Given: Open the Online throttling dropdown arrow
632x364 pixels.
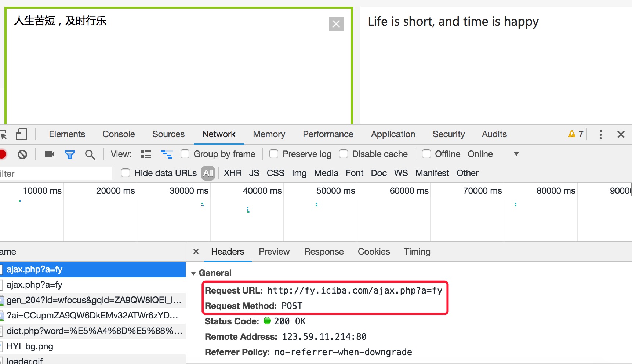Looking at the screenshot, I should coord(516,154).
